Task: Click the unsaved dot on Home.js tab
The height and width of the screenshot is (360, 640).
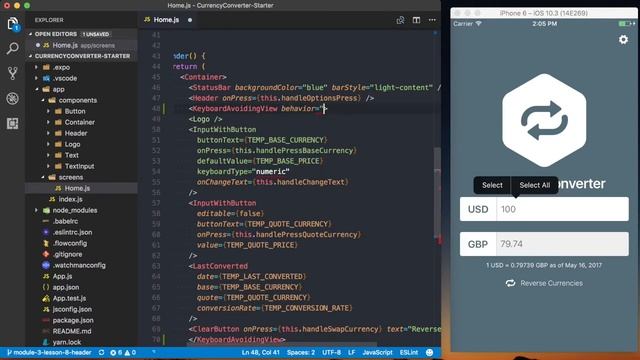Action: (x=190, y=20)
